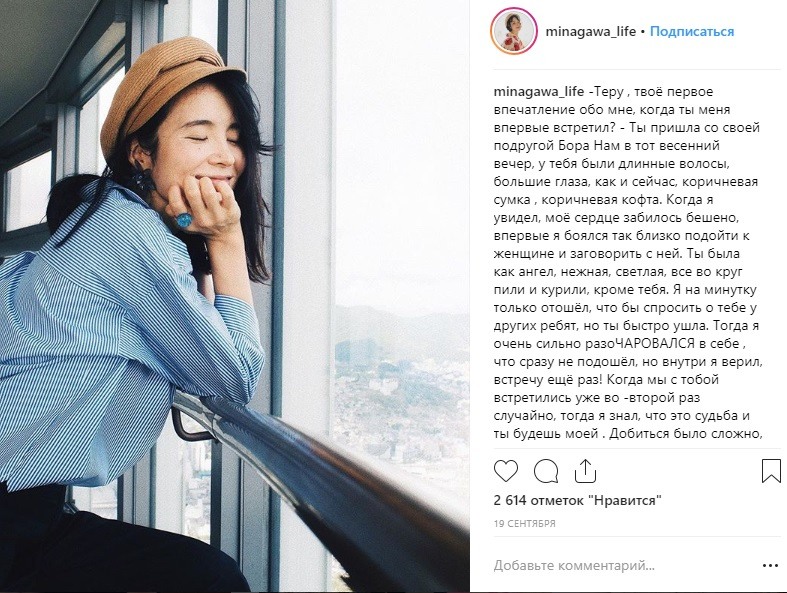Share the post using the upload arrow icon

coord(585,471)
